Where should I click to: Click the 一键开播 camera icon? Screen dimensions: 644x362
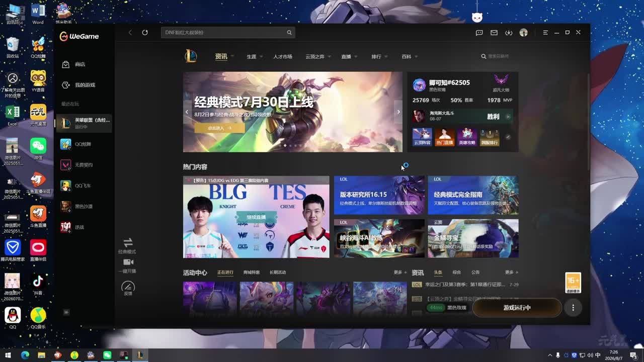pos(128,262)
